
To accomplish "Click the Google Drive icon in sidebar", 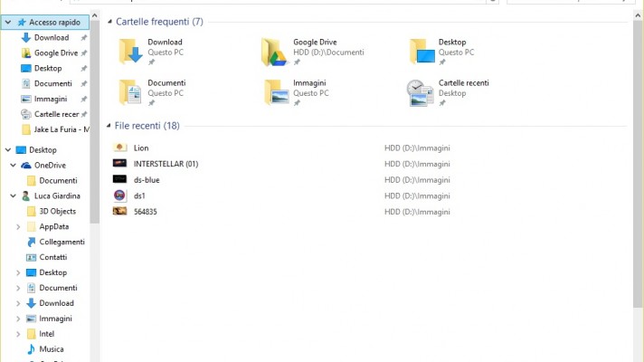I will (26, 53).
